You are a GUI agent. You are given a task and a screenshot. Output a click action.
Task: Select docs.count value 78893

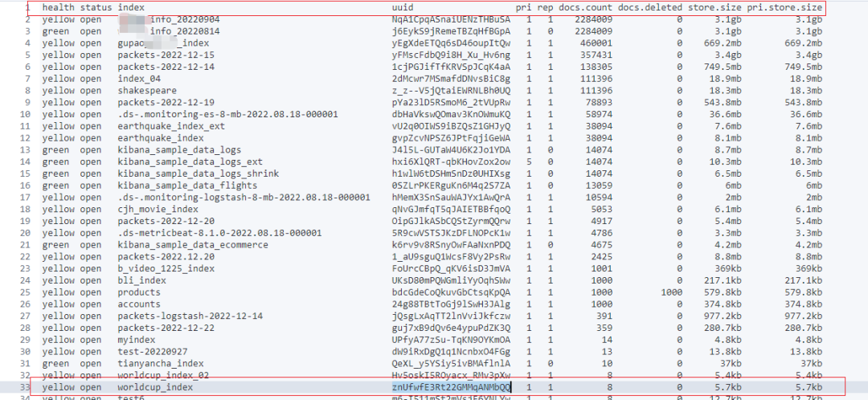[x=599, y=102]
